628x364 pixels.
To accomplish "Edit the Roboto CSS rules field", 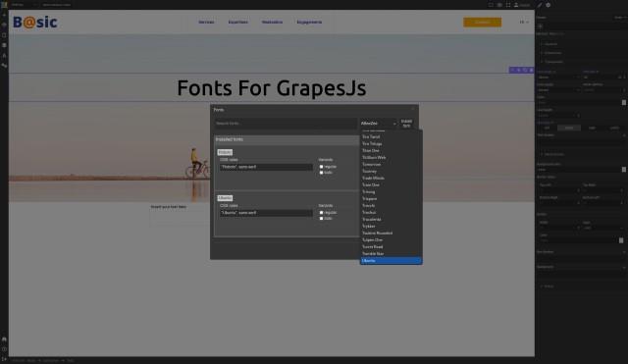I will click(266, 167).
